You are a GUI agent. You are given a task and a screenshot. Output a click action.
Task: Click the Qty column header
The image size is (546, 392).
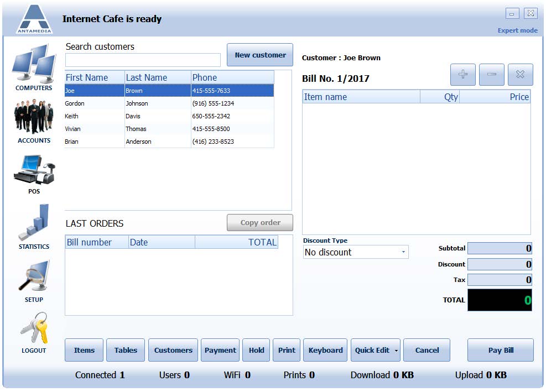click(x=440, y=97)
